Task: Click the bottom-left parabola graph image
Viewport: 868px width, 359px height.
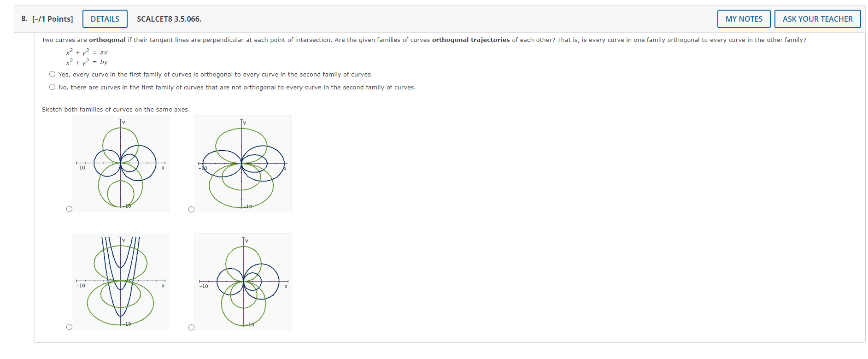Action: [x=121, y=281]
